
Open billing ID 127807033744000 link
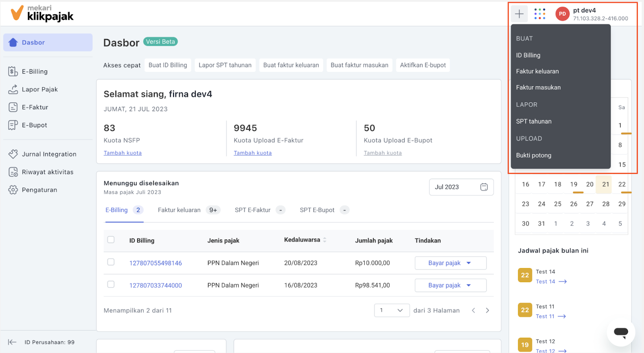155,285
